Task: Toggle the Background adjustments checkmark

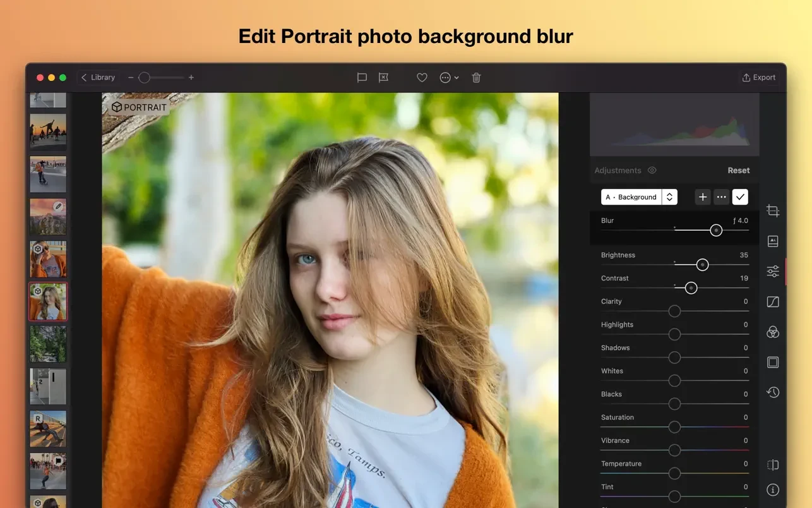Action: click(740, 197)
